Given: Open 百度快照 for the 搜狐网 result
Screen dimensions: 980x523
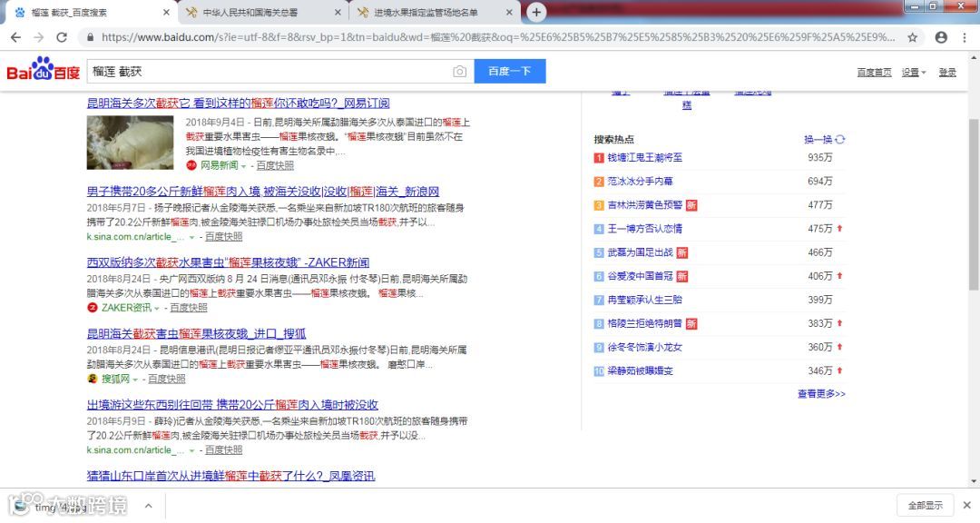Looking at the screenshot, I should 167,380.
